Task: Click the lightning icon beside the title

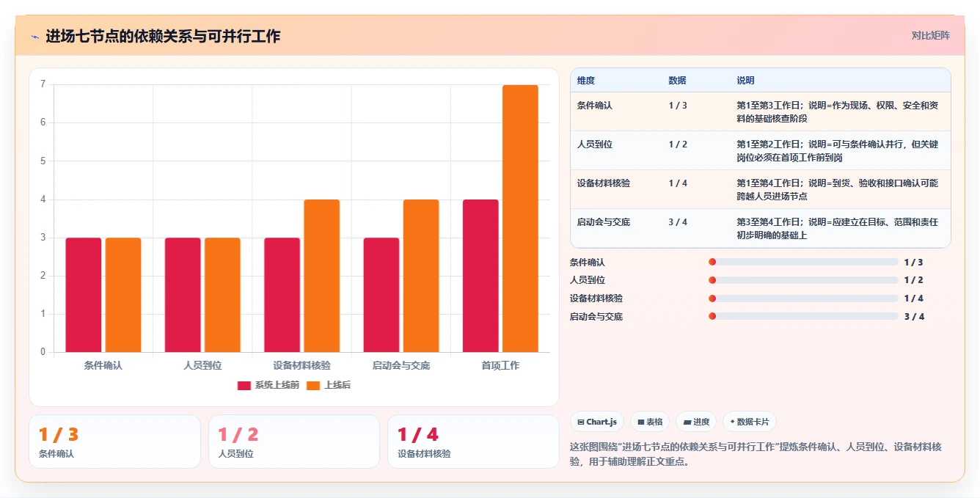Action: point(34,37)
